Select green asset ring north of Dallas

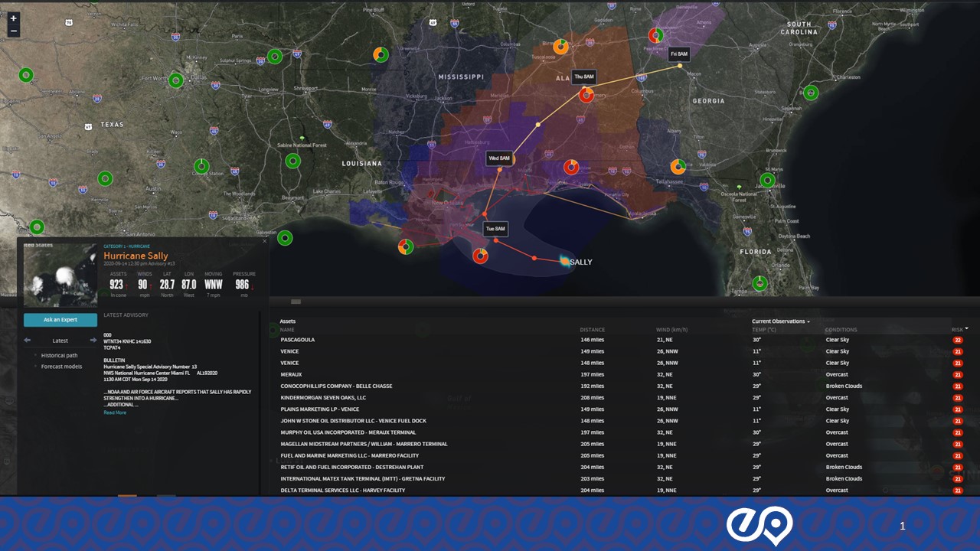tap(275, 57)
